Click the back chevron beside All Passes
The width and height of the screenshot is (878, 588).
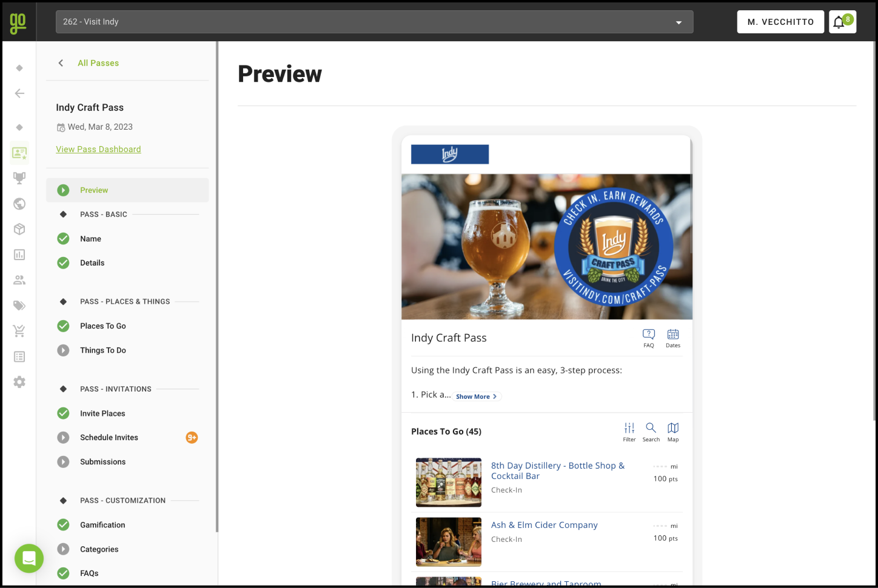tap(61, 63)
